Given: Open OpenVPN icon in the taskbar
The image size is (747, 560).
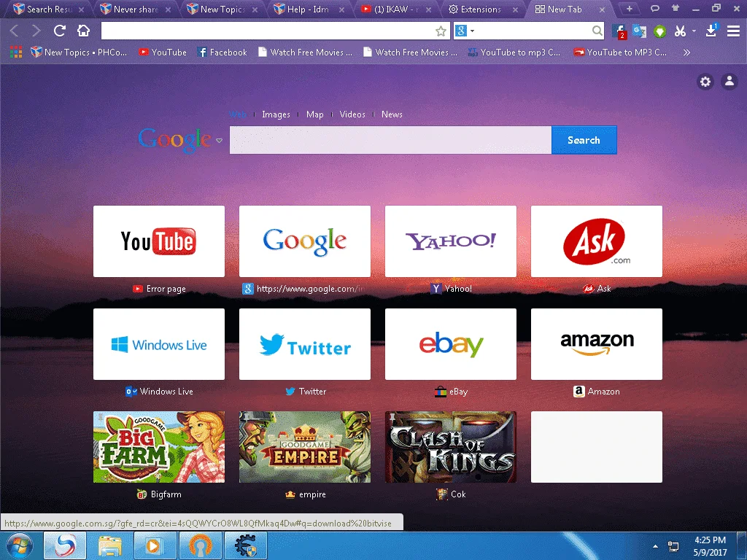Looking at the screenshot, I should click(200, 546).
